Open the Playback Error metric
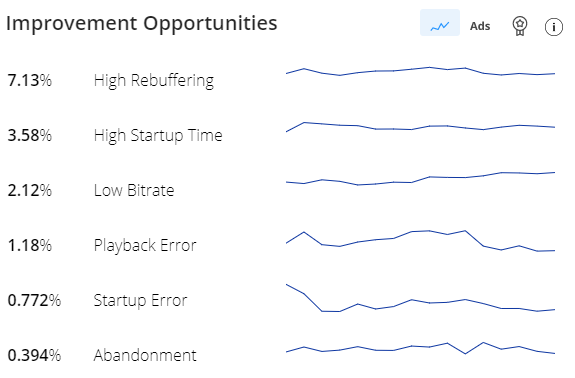575x378 pixels. (x=145, y=245)
